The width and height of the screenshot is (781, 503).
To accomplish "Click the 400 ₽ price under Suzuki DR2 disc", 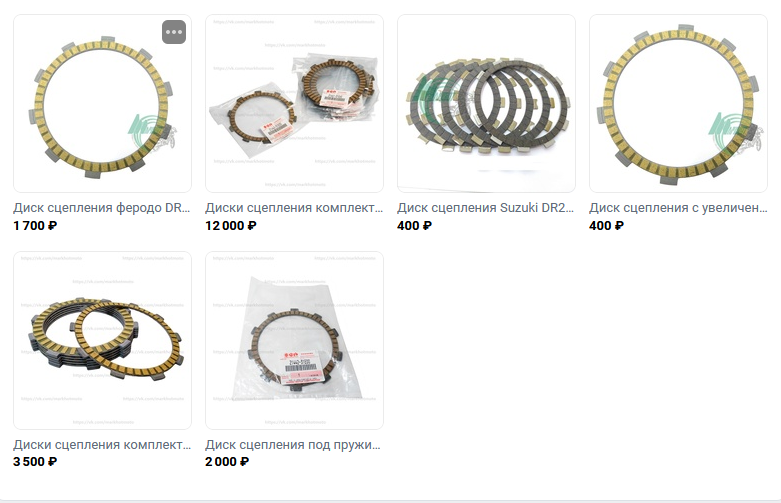I will [414, 226].
